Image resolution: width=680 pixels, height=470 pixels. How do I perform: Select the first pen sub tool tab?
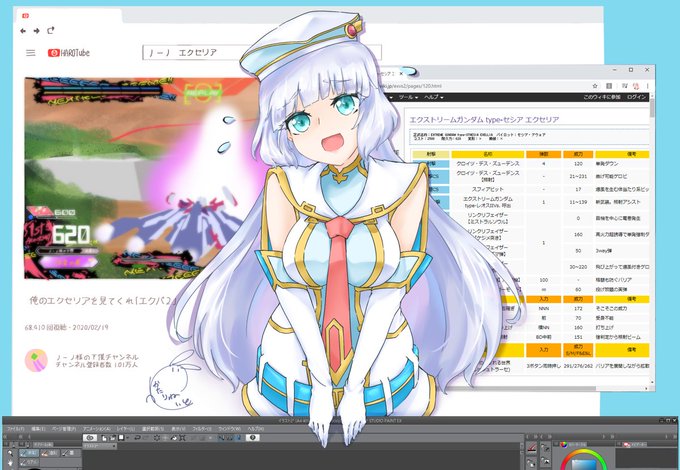(x=29, y=453)
